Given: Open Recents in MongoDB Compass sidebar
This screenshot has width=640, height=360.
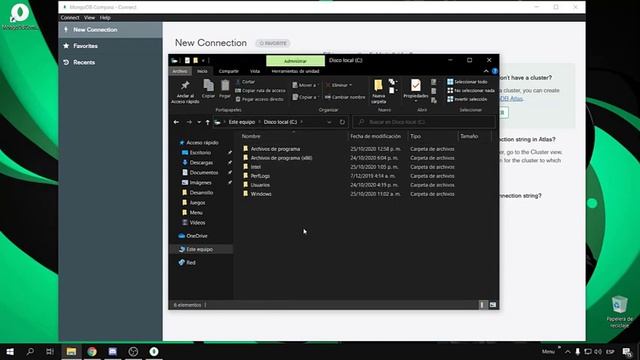Looking at the screenshot, I should point(84,62).
